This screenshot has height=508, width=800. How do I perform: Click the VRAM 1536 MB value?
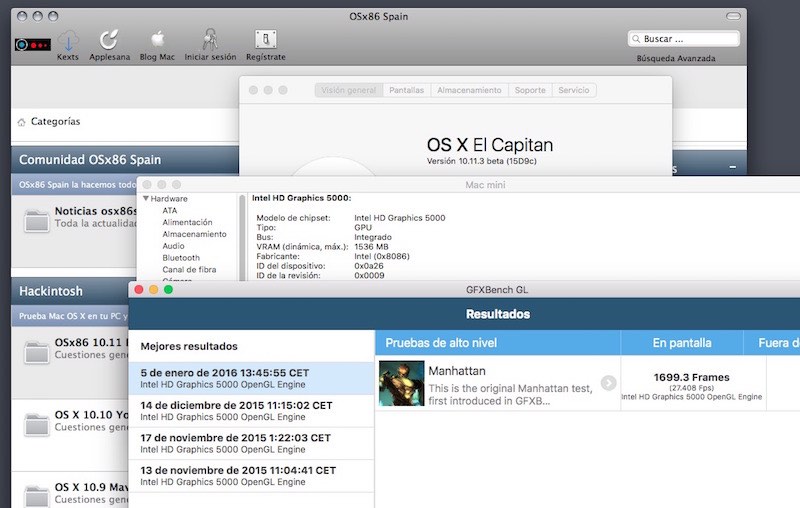tap(371, 246)
